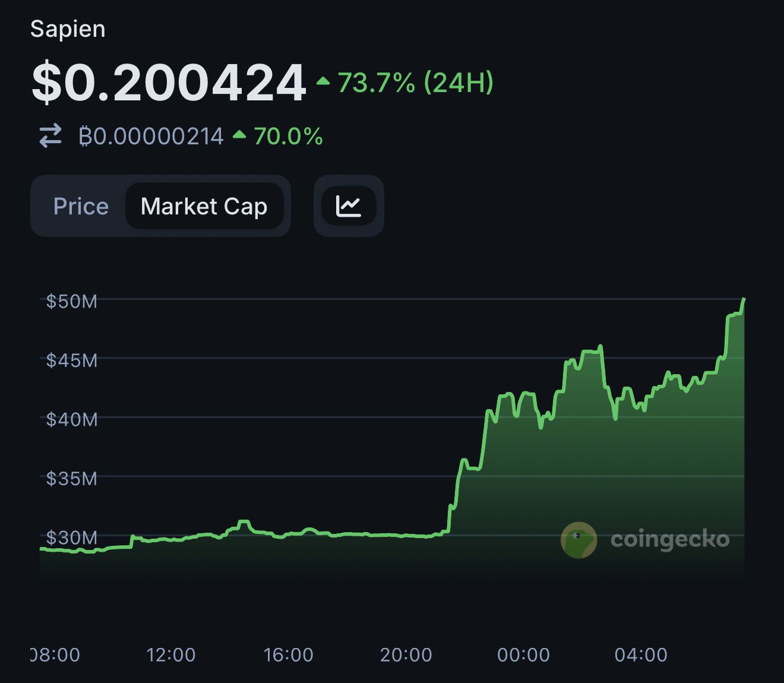Click the $0.200424 price value
The image size is (784, 683).
[x=169, y=83]
